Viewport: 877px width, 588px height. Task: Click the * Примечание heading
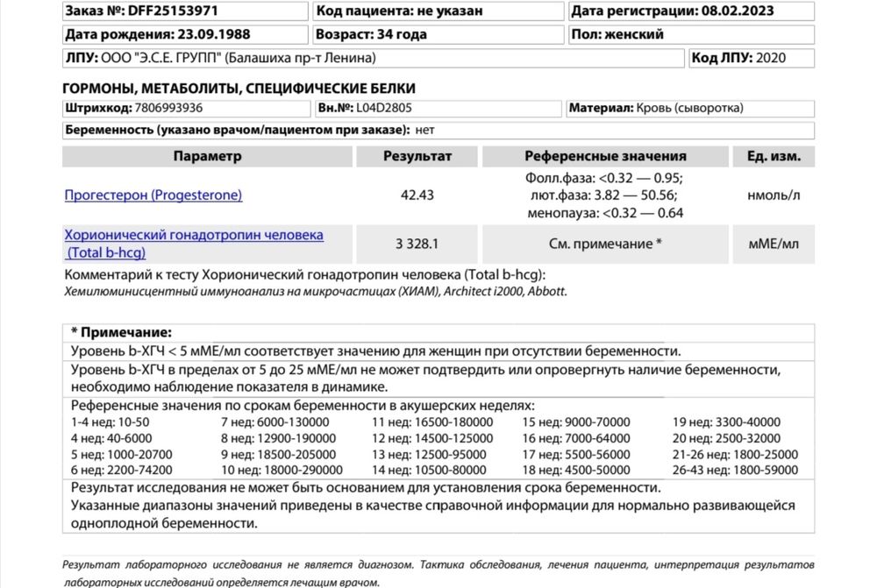pyautogui.click(x=121, y=333)
